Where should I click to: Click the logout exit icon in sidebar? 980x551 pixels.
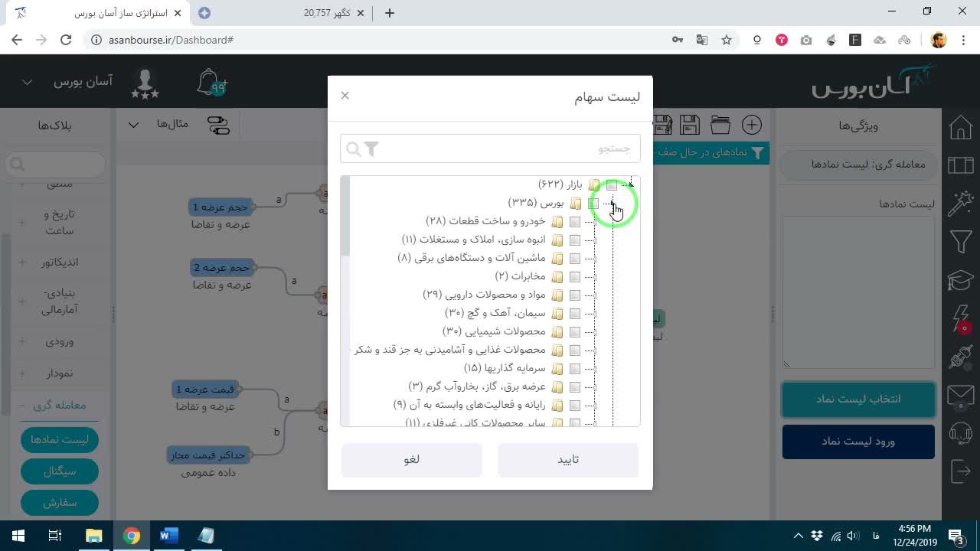point(961,471)
